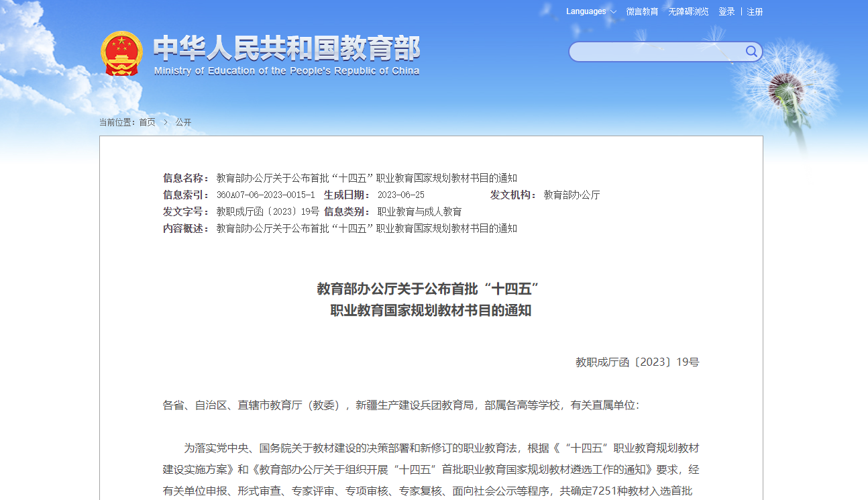Go to the 注册 registration page
Screen dimensions: 868x500
(x=755, y=11)
